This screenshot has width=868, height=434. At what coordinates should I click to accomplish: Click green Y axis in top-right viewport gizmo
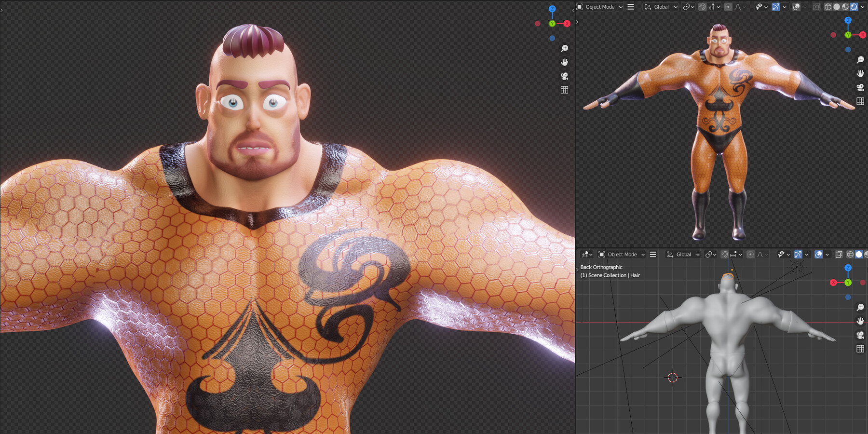(x=848, y=35)
